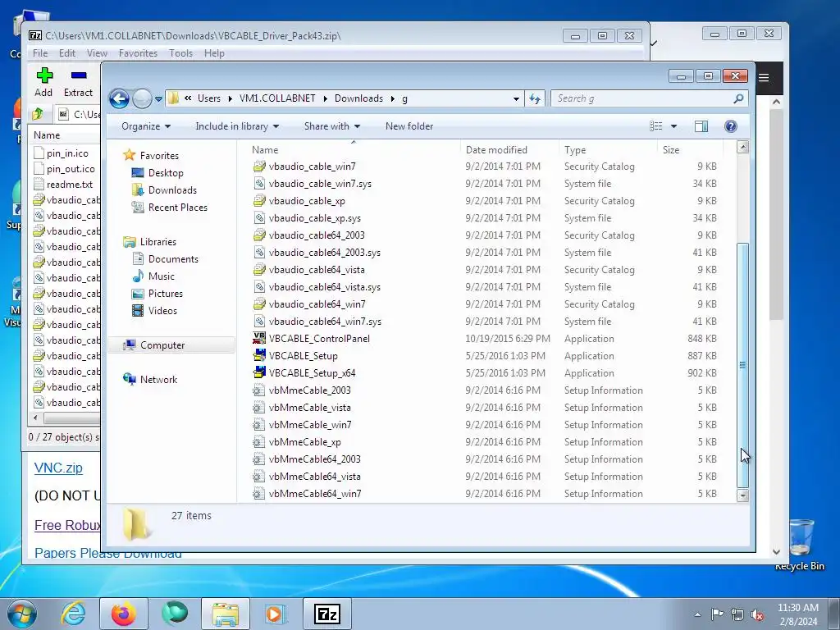Change view using the view mode icon

[x=656, y=126]
